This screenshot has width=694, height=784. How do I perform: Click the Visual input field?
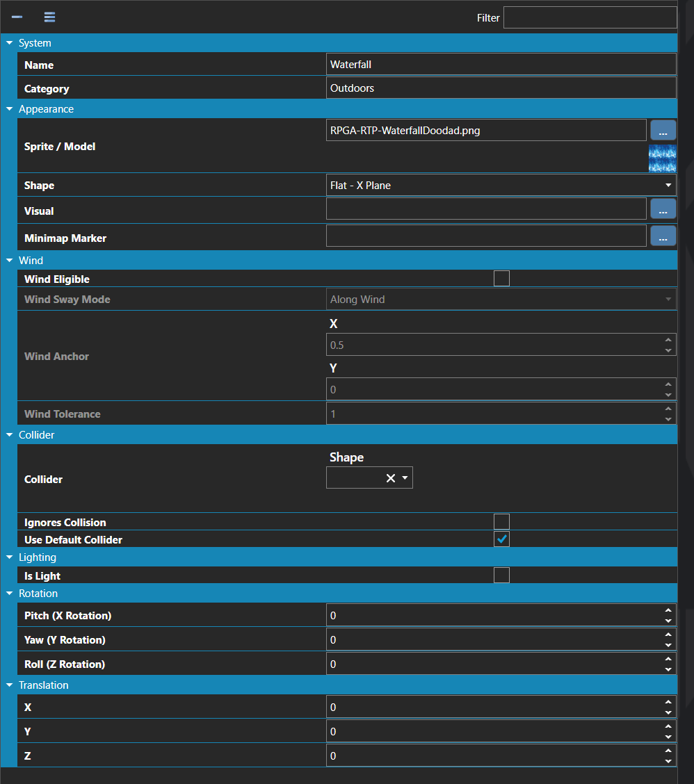486,209
